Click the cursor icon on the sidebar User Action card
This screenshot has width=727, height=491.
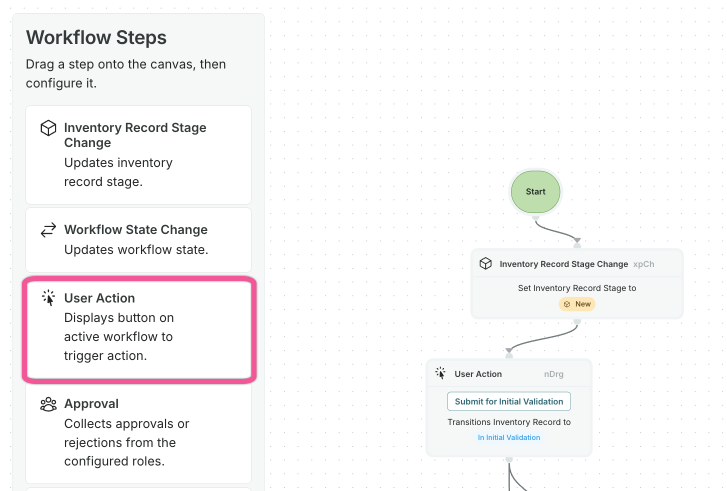click(x=48, y=298)
